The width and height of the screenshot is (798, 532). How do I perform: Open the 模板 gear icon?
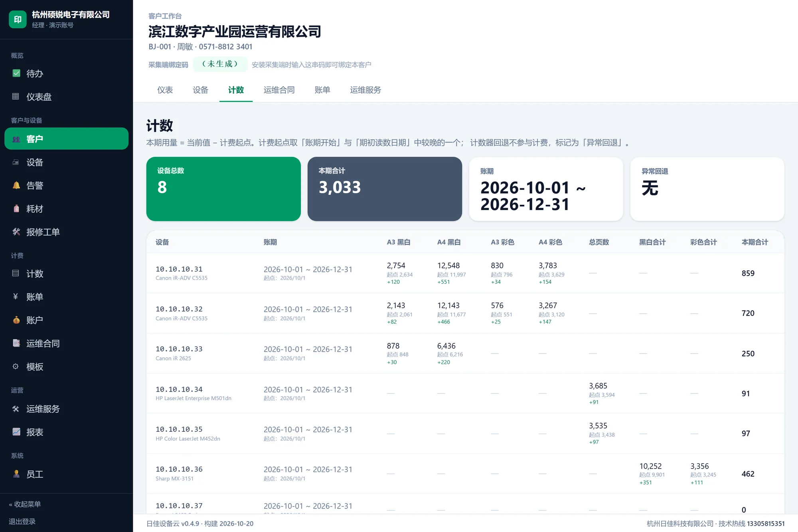16,366
